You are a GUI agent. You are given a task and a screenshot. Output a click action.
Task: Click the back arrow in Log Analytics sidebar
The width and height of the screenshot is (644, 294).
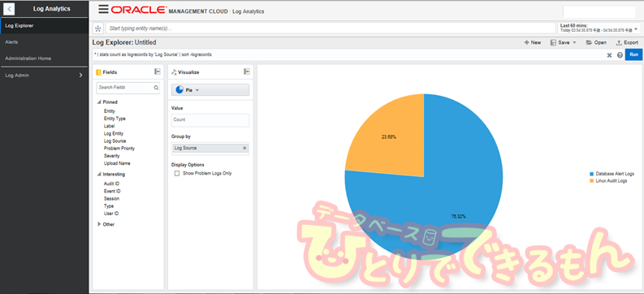pos(9,9)
